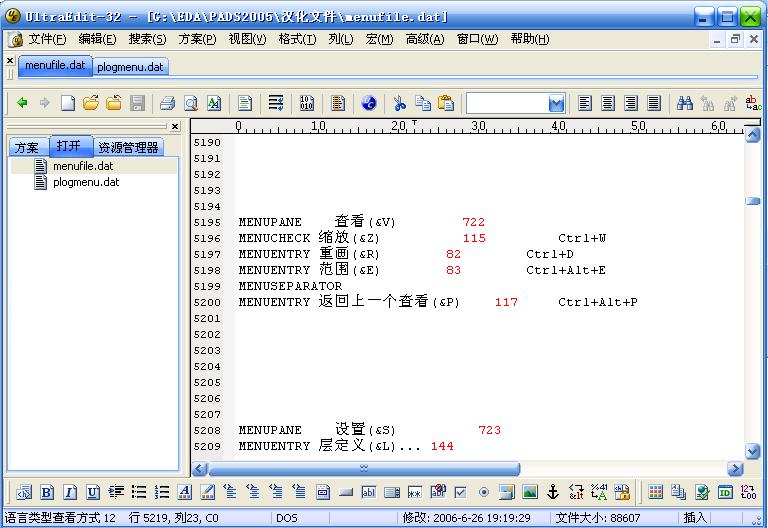Insert a table with the colored grid icon
This screenshot has height=528, width=768.
[655, 492]
